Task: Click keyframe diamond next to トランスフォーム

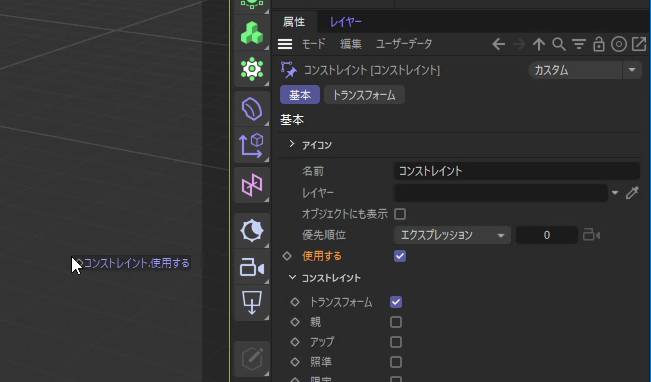Action: pyautogui.click(x=295, y=302)
